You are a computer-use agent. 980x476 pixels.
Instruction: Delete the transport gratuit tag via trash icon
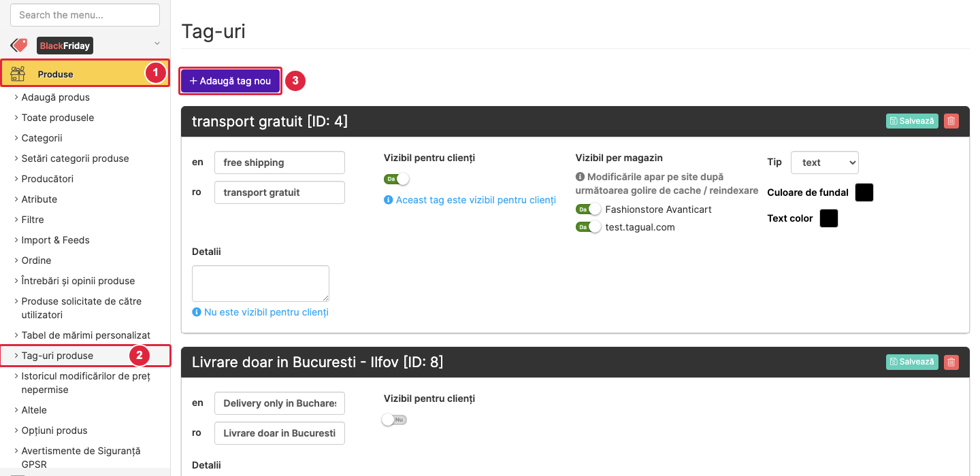tap(951, 121)
